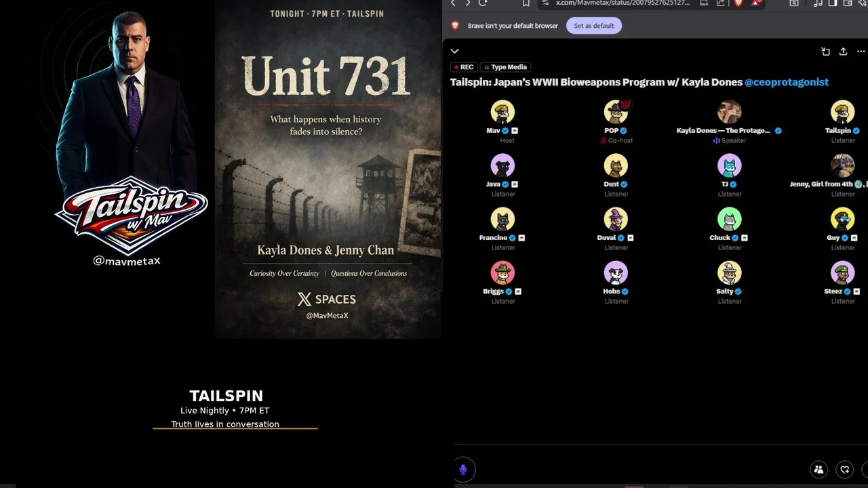Open co-host POP's avatar
The height and width of the screenshot is (488, 868).
tap(616, 113)
